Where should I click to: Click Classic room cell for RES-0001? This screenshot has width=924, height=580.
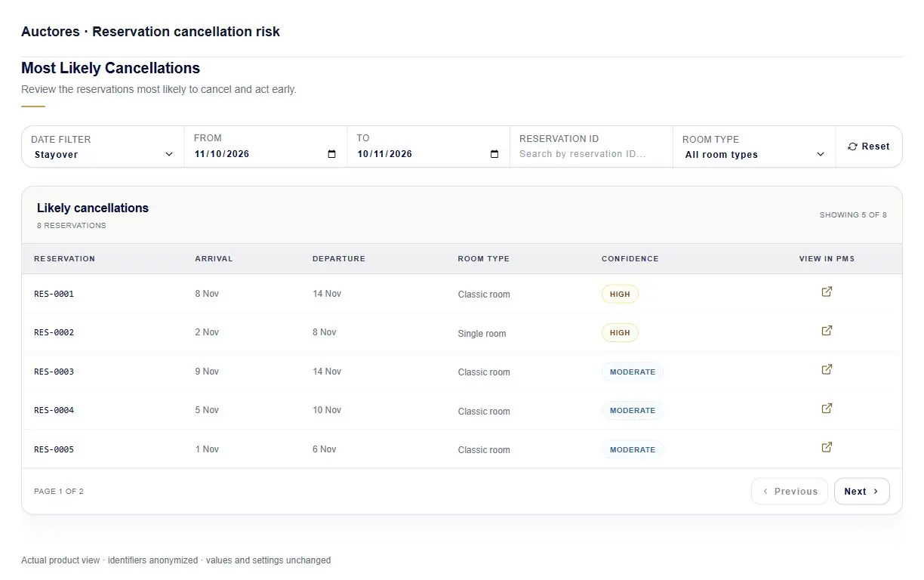point(484,295)
